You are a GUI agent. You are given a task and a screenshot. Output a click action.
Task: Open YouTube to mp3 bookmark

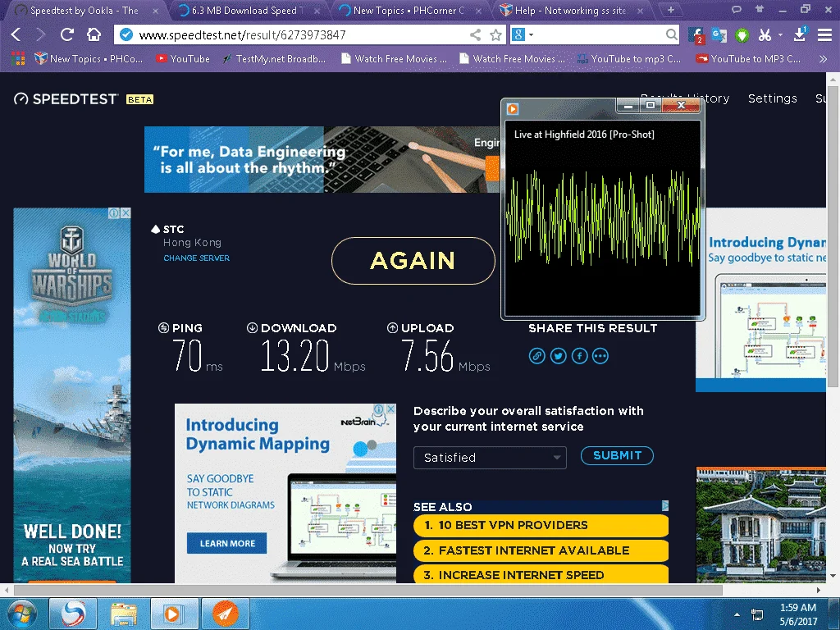pos(628,59)
